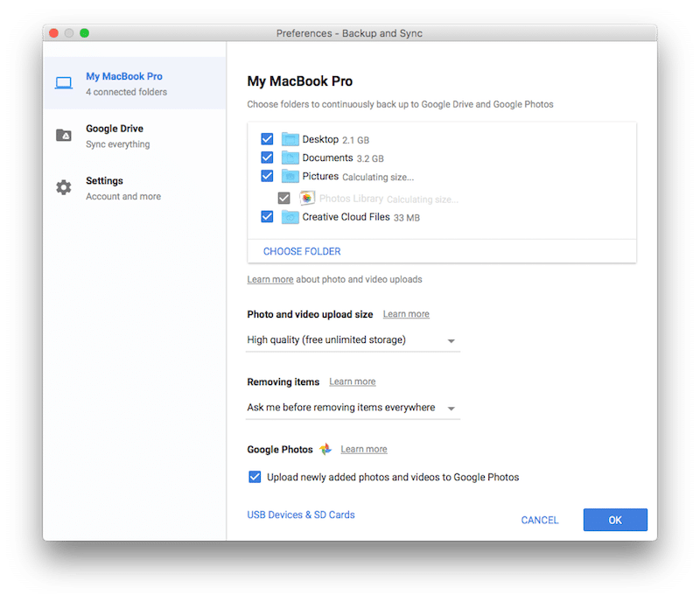
Task: Uncheck the Documents folder checkbox
Action: click(268, 158)
